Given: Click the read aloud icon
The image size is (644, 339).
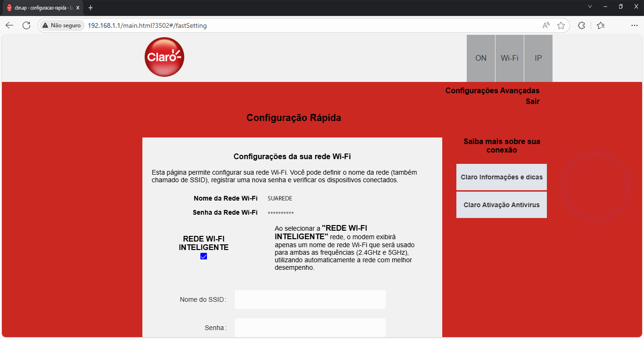Looking at the screenshot, I should click(546, 25).
